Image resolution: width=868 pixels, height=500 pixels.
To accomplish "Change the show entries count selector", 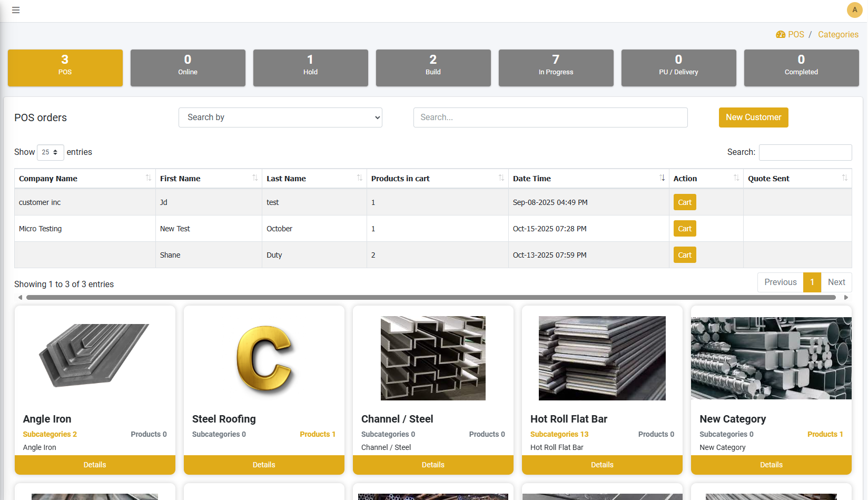I will point(50,152).
